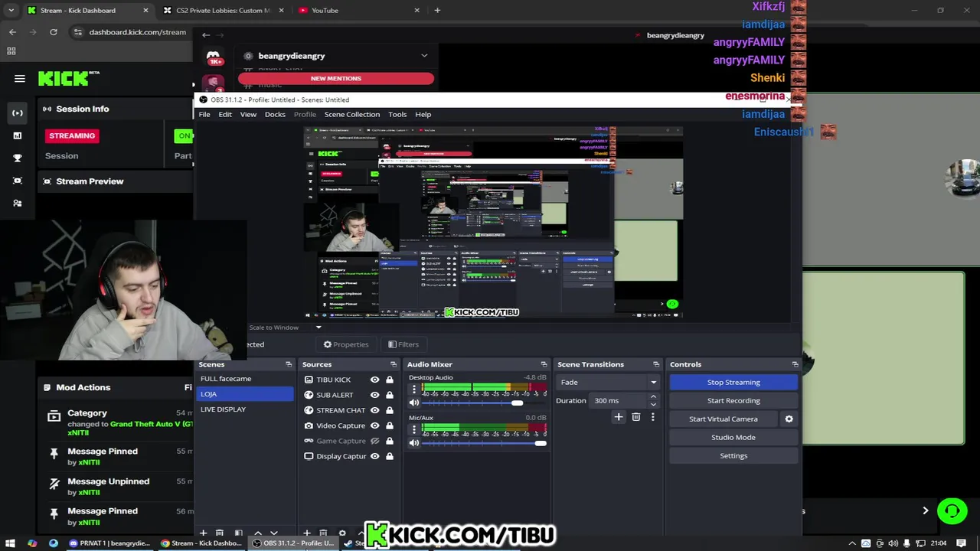Image resolution: width=980 pixels, height=551 pixels.
Task: Open Scene Transitions three-dot properties menu
Action: tap(652, 417)
